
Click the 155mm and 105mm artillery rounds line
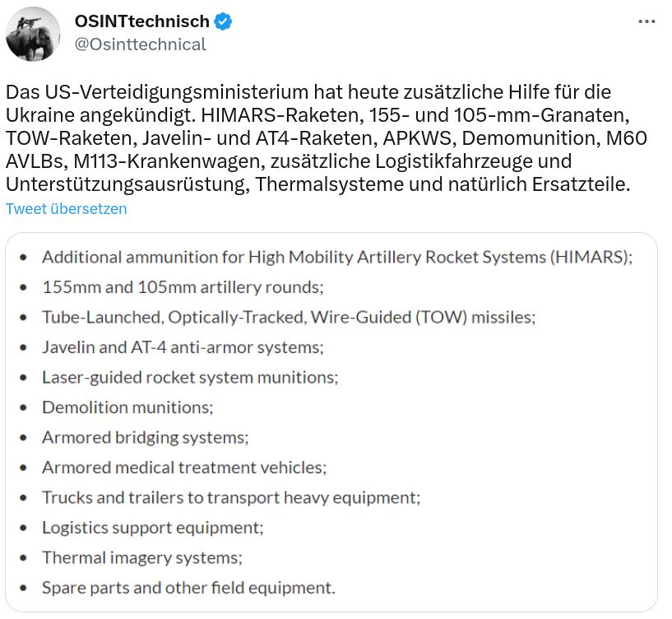(183, 287)
